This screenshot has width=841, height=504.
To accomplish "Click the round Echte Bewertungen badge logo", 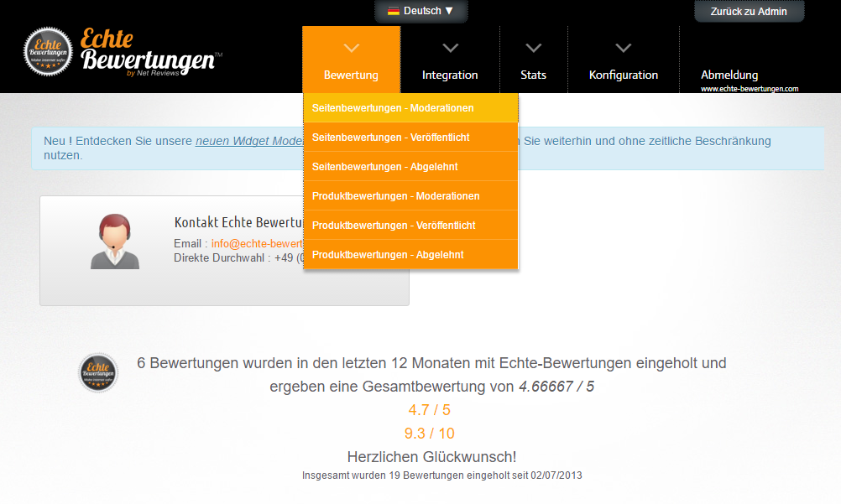I will [x=49, y=51].
